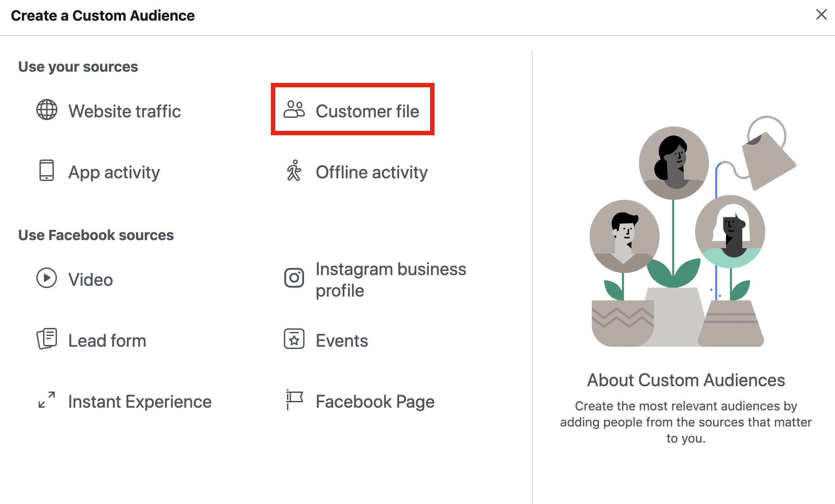The image size is (835, 504).
Task: Select the App activity source option
Action: pos(114,172)
